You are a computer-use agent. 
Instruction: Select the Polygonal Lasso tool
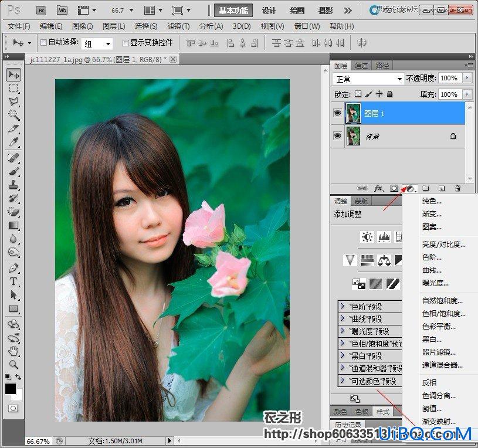point(13,101)
